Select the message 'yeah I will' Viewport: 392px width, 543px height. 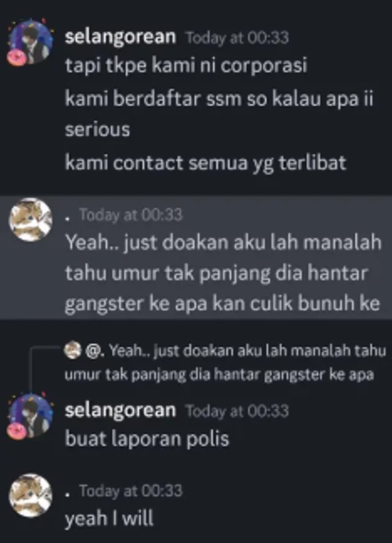pos(109,518)
